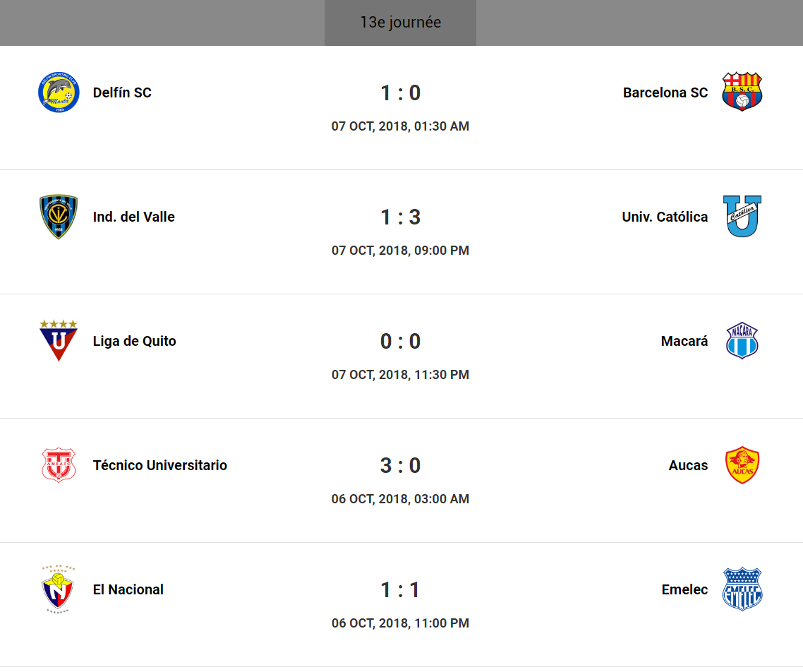The height and width of the screenshot is (672, 803).
Task: Click the Técnico Universitario red crest
Action: [59, 465]
